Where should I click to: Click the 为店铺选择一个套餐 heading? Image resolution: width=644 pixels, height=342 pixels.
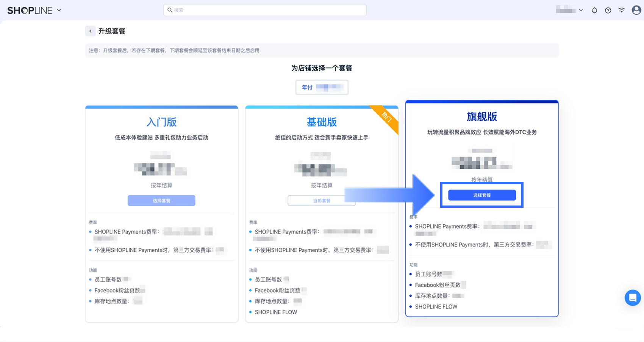coord(322,68)
